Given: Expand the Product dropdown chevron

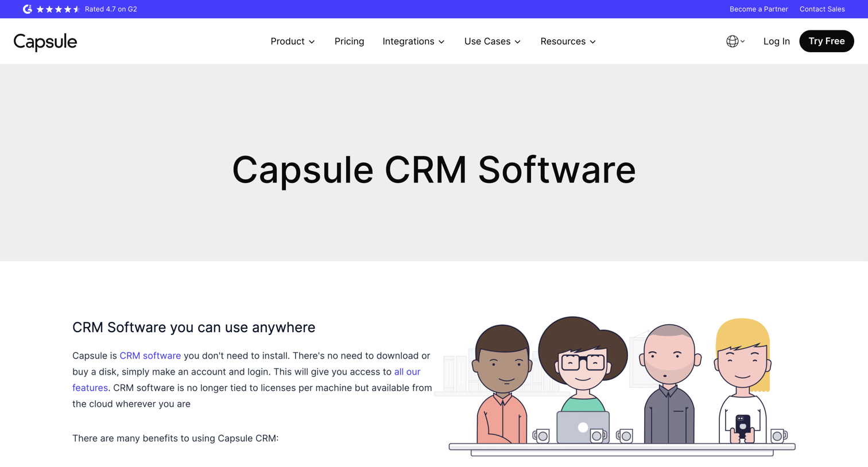Looking at the screenshot, I should click(312, 42).
